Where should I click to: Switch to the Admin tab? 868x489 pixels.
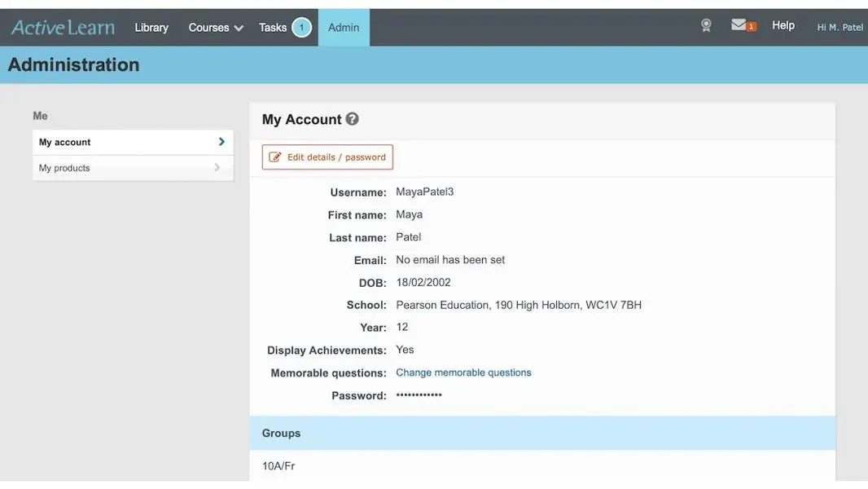(343, 26)
